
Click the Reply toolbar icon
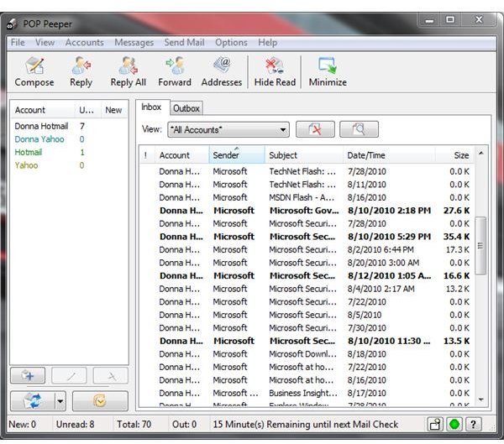pyautogui.click(x=81, y=71)
